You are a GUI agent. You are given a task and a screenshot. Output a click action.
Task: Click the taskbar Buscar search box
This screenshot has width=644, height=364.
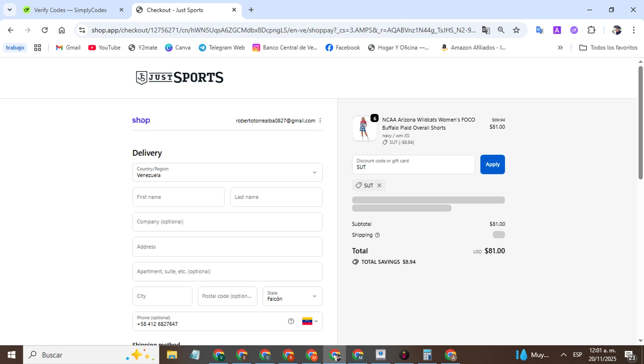pos(91,355)
